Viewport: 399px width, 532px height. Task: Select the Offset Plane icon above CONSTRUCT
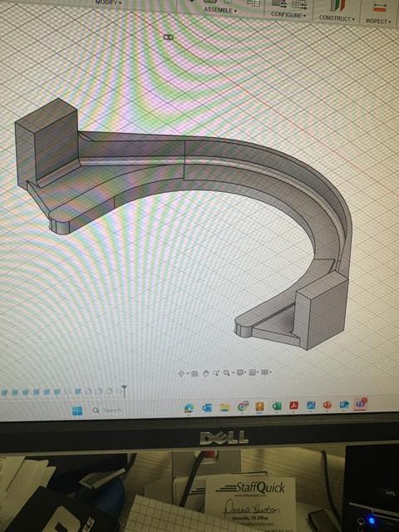337,5
